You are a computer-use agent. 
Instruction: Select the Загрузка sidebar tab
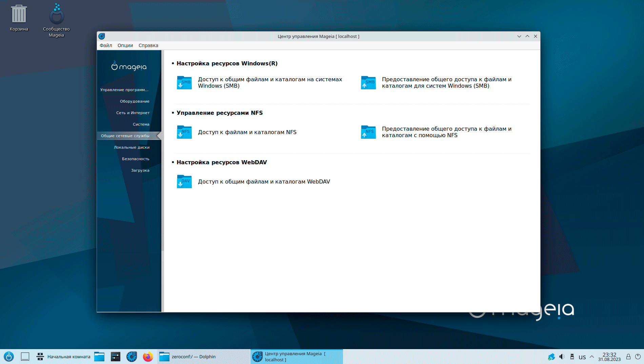[x=129, y=170]
